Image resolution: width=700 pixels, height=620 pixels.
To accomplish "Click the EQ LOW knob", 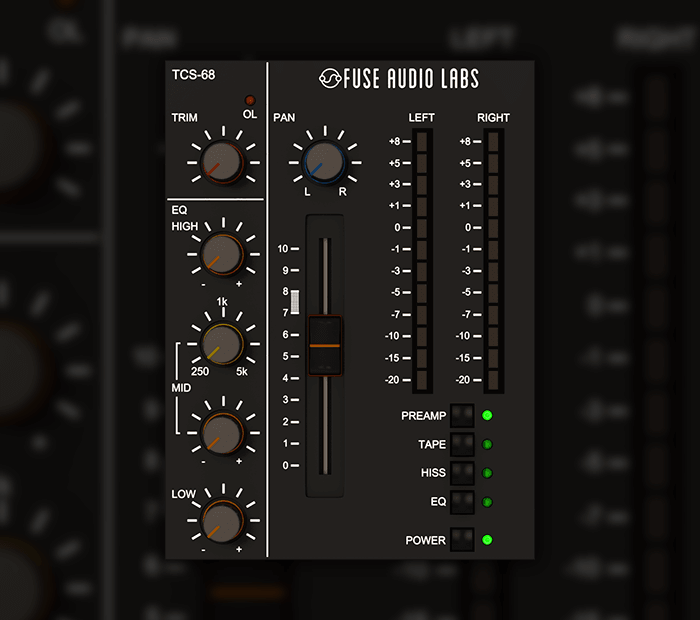I will pyautogui.click(x=221, y=521).
